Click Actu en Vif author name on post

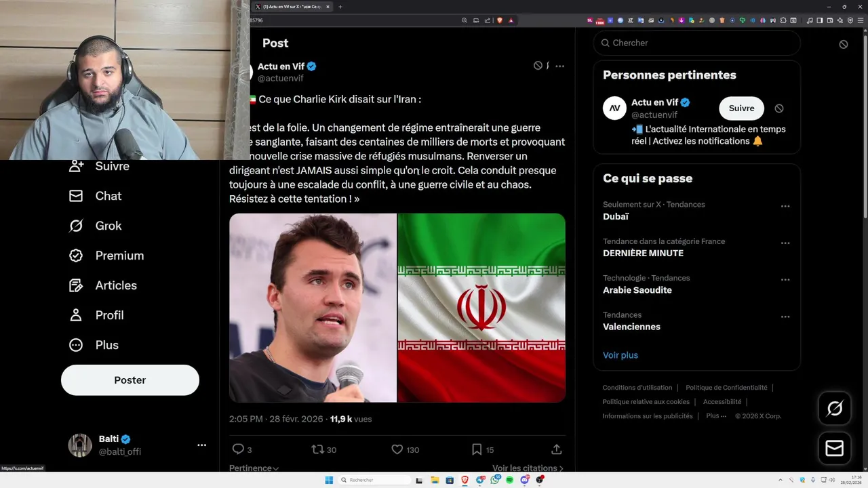tap(281, 66)
